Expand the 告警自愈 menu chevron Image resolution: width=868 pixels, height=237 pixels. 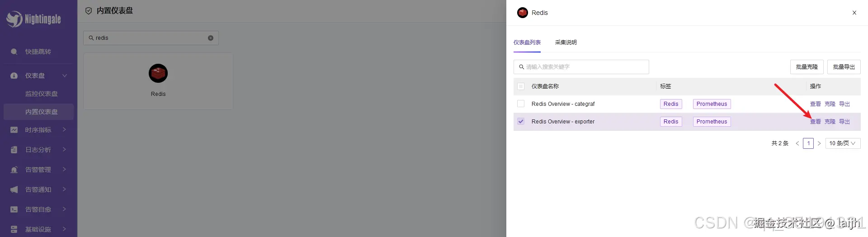click(65, 209)
